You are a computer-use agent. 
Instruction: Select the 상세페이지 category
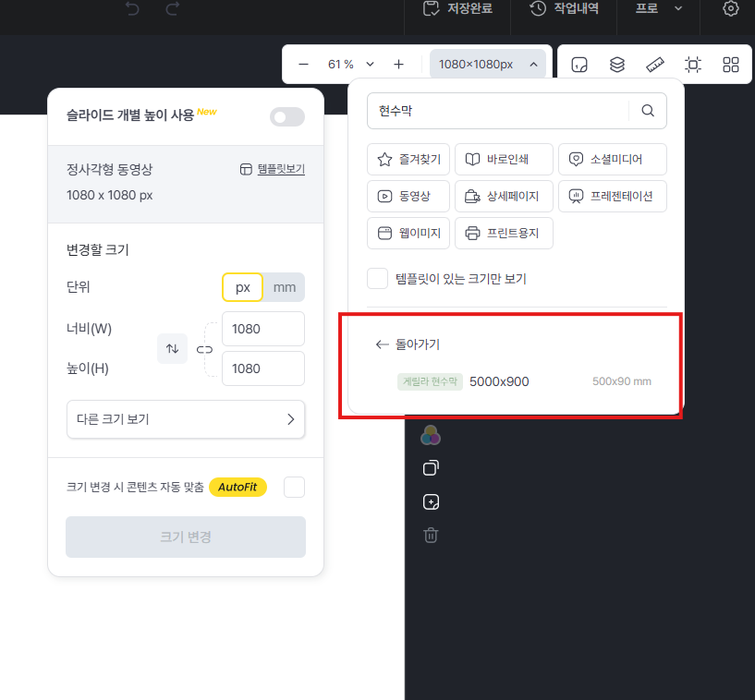point(504,197)
